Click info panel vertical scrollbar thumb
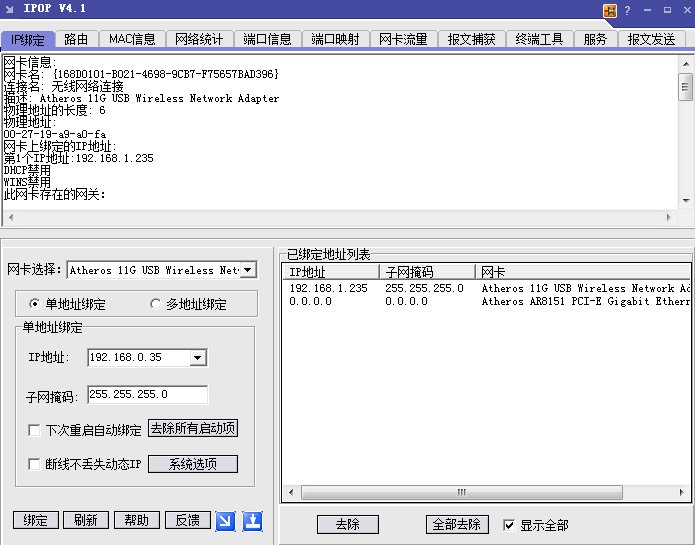695x545 pixels. [x=685, y=87]
